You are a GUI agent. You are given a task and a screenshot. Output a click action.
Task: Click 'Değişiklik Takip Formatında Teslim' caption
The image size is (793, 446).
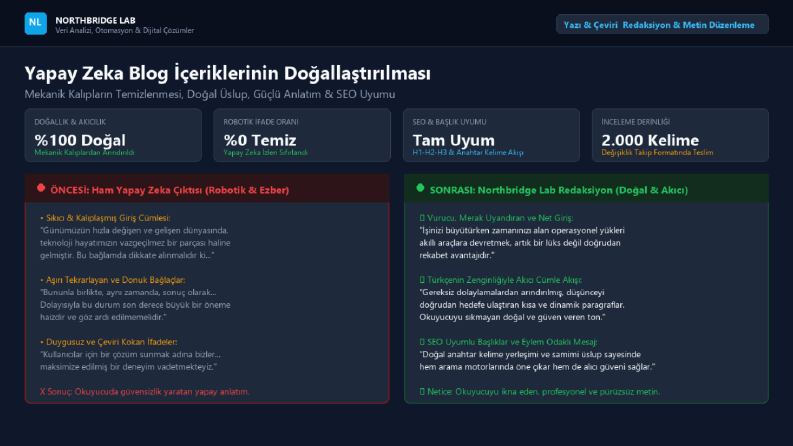click(657, 152)
